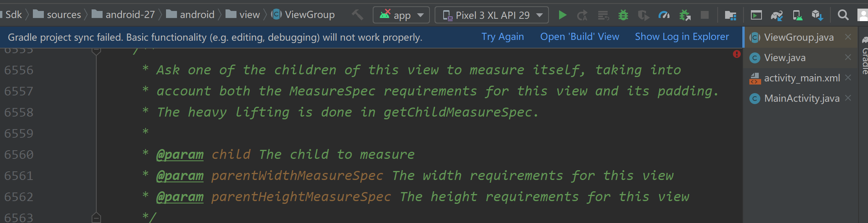Click the Make Project hammer icon
Screen dimensions: 868x223
click(357, 15)
